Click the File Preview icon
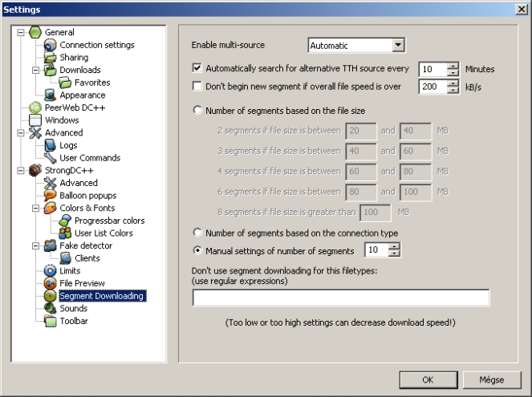Viewport: 532px width, 397px height. tap(51, 283)
